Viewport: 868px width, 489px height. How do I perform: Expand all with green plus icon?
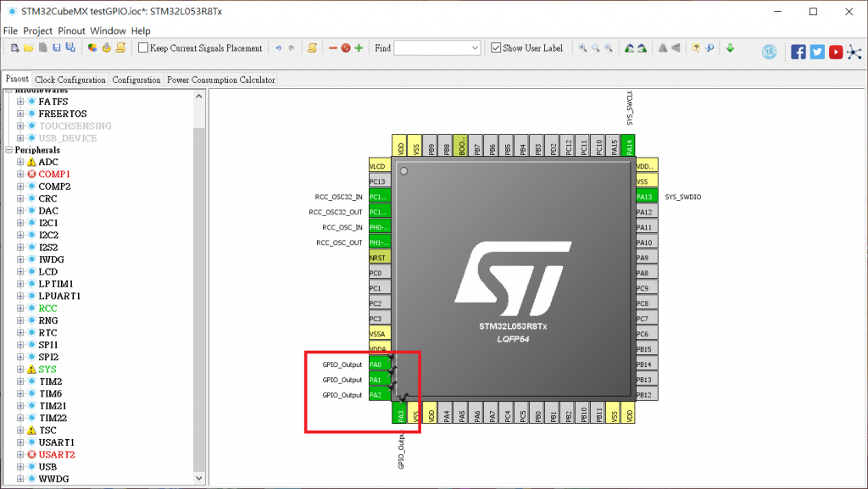coord(359,48)
